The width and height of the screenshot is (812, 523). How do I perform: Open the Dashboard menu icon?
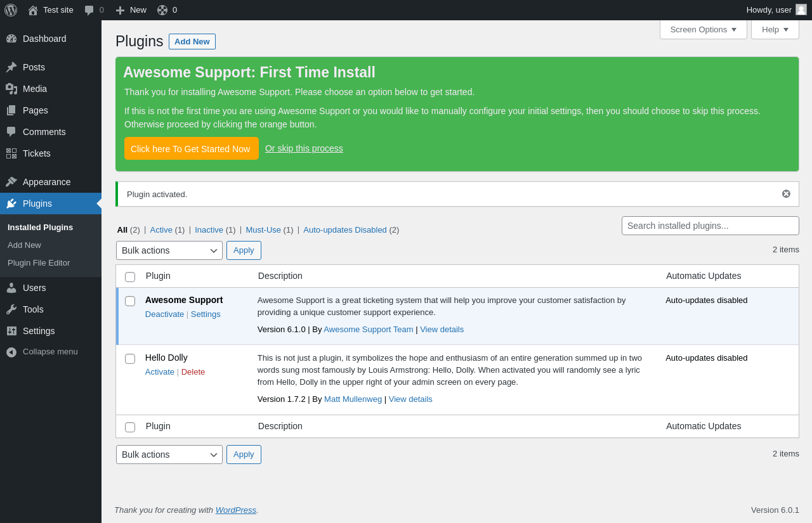[11, 39]
